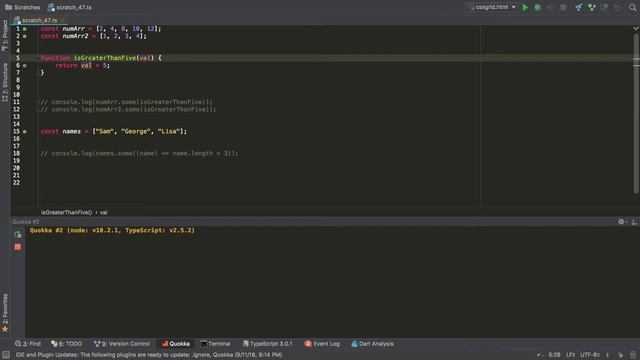This screenshot has width=640, height=360.
Task: Click scratch_47.ts in navigation bar
Action: [70, 7]
